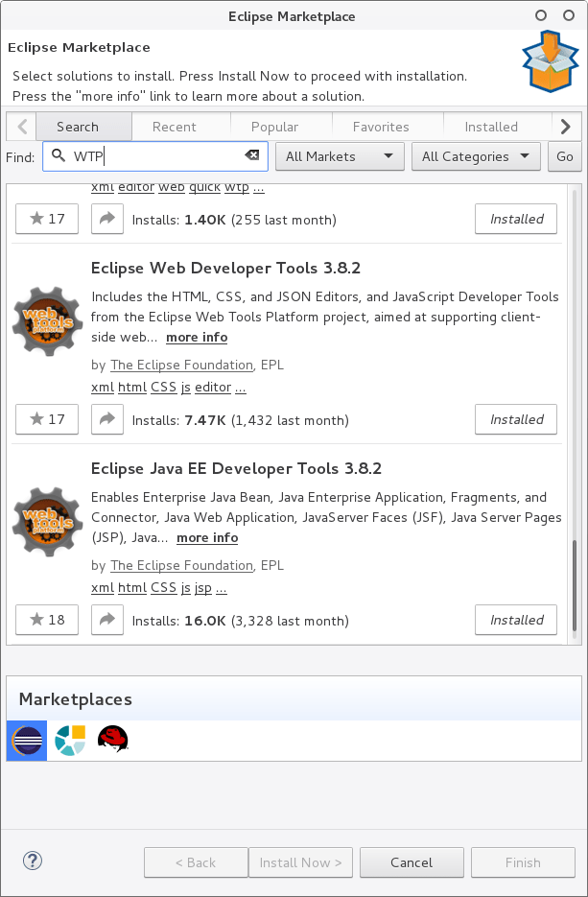Select the Red Hat marketplace icon
The width and height of the screenshot is (588, 897).
[x=112, y=739]
